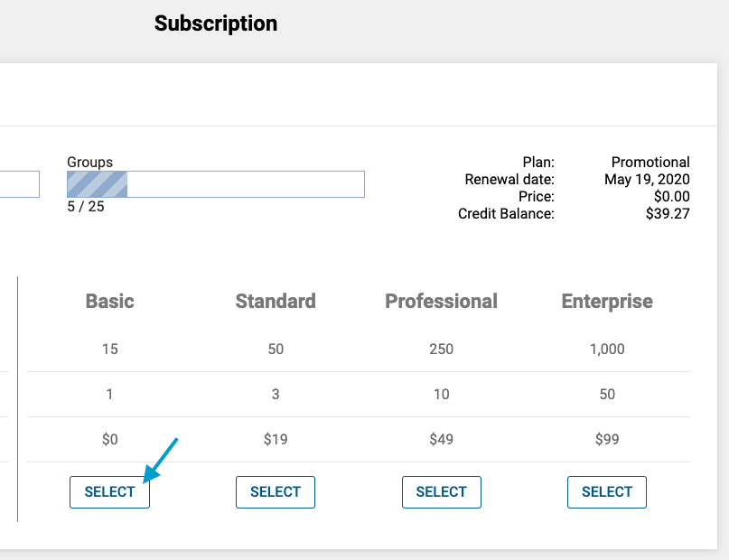729x560 pixels.
Task: Click the Standard column header
Action: 275,301
